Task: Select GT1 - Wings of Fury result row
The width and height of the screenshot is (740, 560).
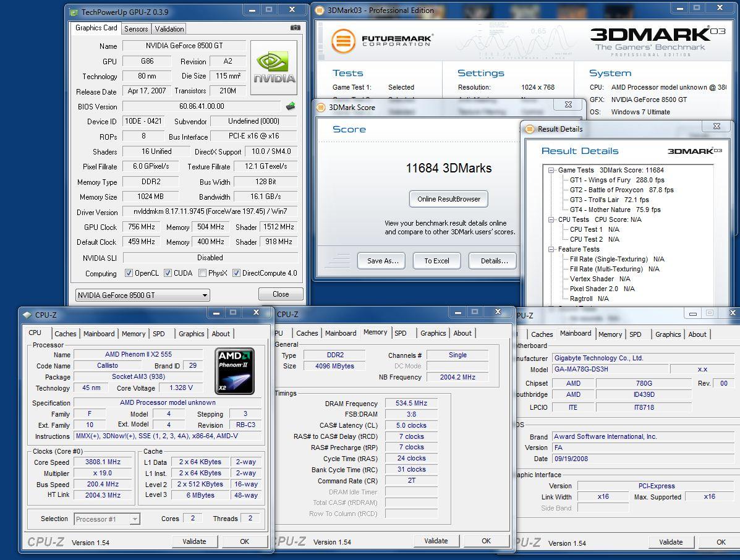Action: (x=617, y=180)
